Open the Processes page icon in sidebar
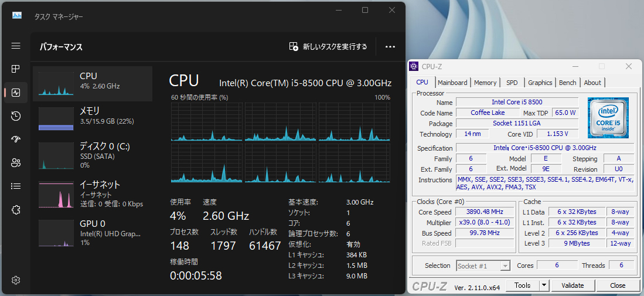Viewport: 644px width, 296px height. tap(16, 69)
